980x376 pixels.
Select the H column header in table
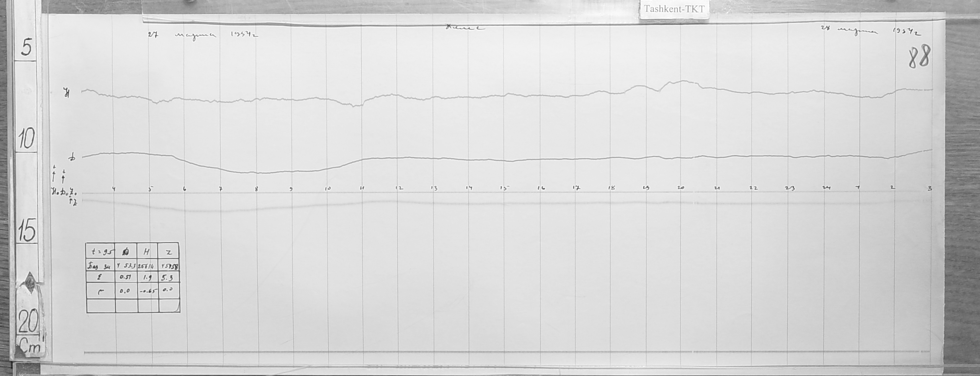pos(146,252)
